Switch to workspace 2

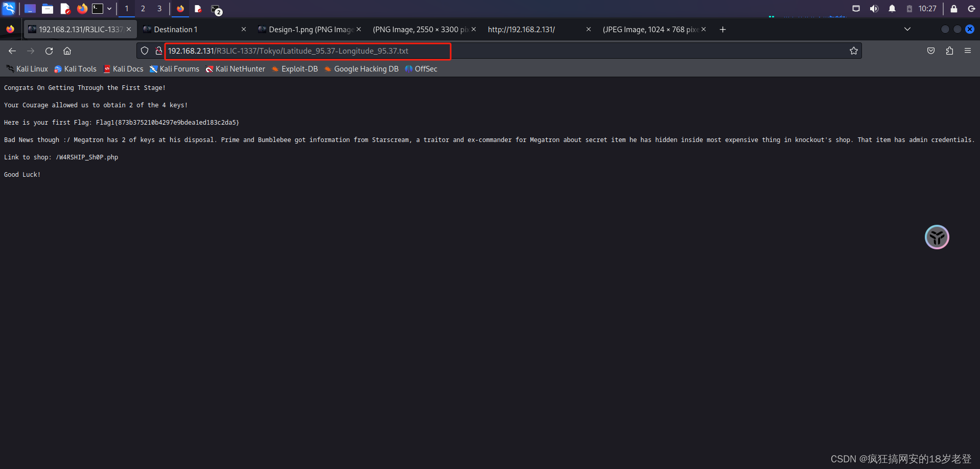point(143,9)
